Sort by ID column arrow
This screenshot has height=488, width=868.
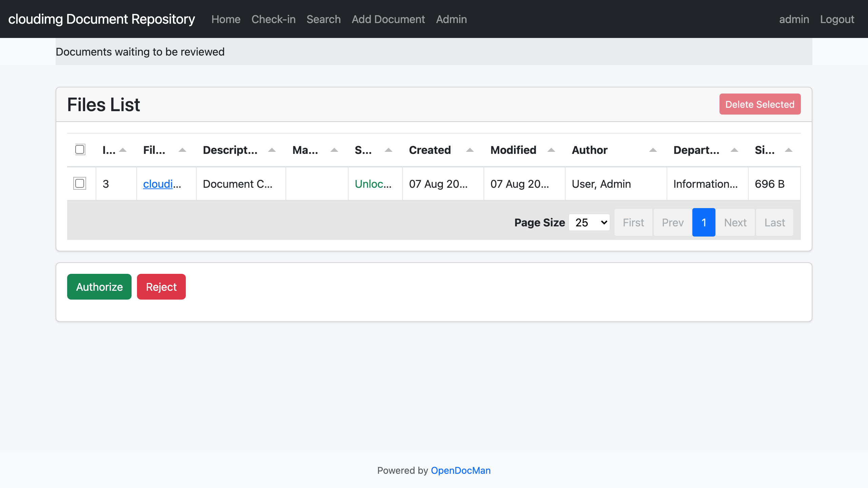pos(123,150)
